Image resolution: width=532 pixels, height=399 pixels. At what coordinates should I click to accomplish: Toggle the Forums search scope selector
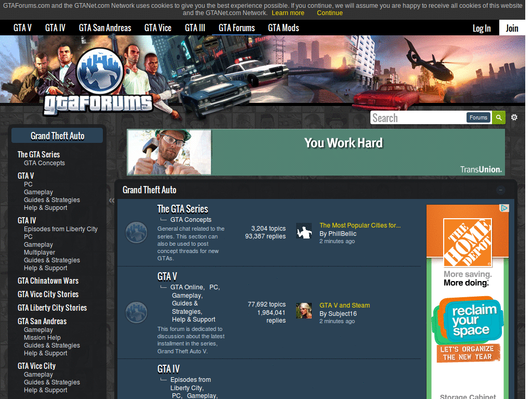478,117
